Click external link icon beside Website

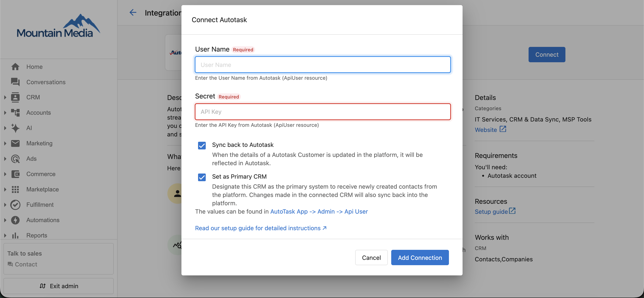[503, 129]
